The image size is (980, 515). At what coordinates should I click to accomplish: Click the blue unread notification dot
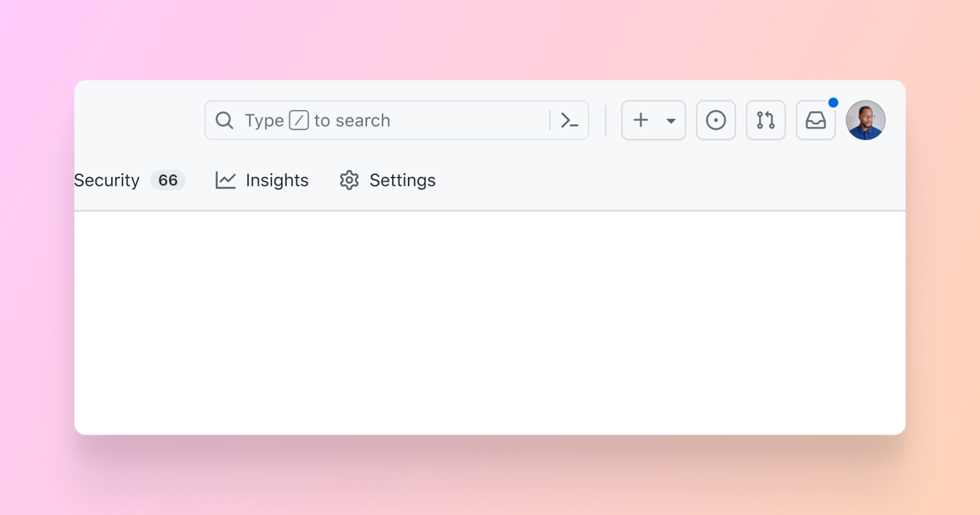tap(833, 102)
